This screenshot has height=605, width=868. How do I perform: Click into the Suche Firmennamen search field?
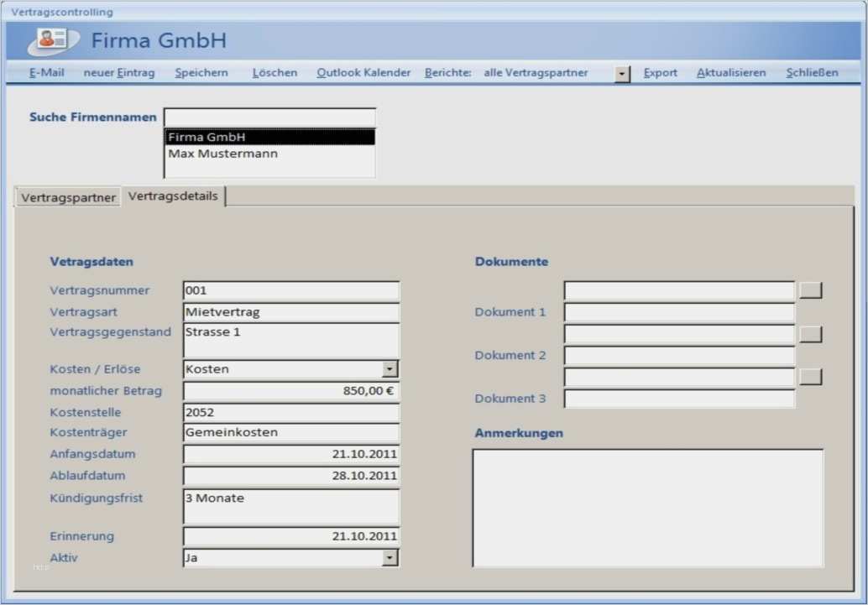point(269,117)
